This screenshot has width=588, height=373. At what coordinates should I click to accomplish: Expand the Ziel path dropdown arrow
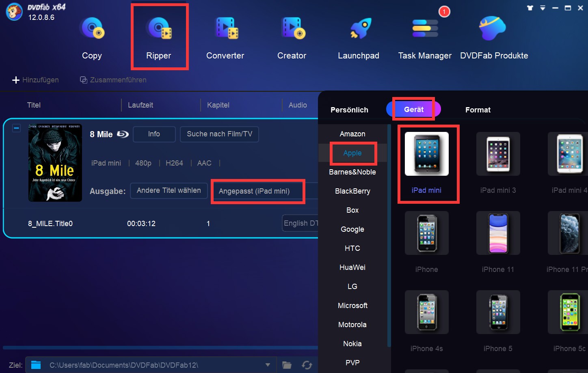pyautogui.click(x=268, y=365)
